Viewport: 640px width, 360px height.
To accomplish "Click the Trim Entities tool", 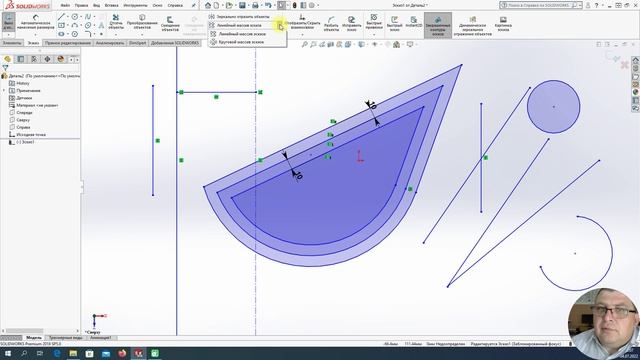I will 116,22.
